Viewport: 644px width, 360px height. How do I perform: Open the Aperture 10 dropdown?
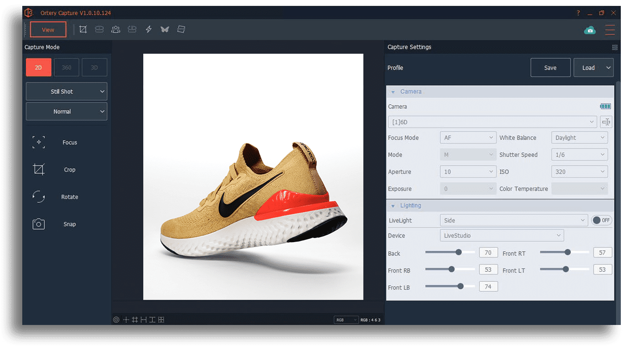(x=468, y=172)
